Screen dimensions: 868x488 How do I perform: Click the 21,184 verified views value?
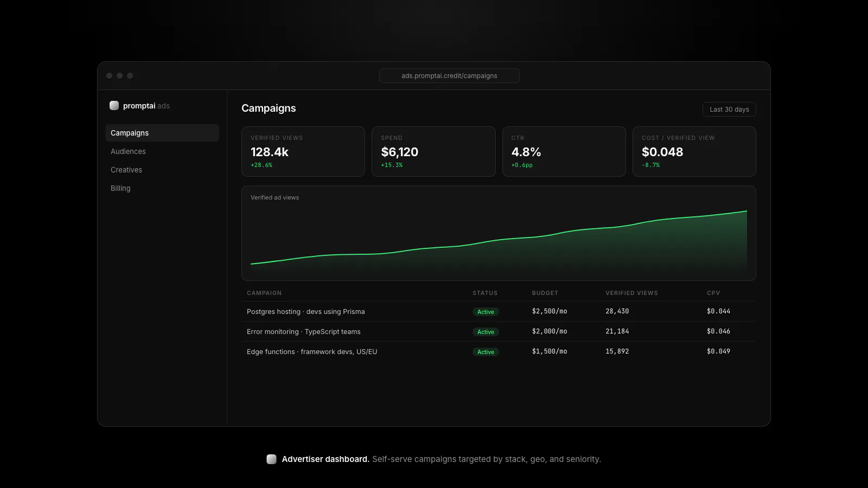617,331
